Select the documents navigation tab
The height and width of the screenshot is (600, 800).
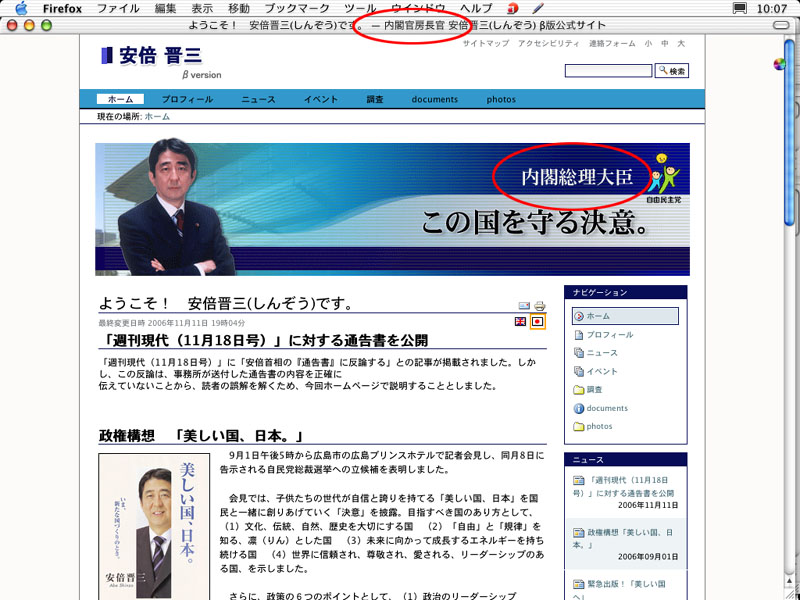coord(435,99)
